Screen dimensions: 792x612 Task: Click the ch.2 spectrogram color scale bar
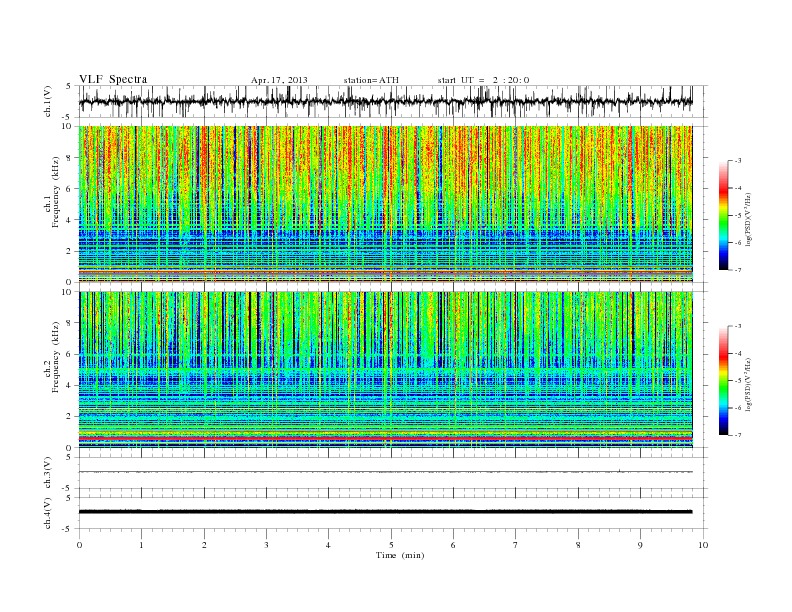click(x=723, y=381)
